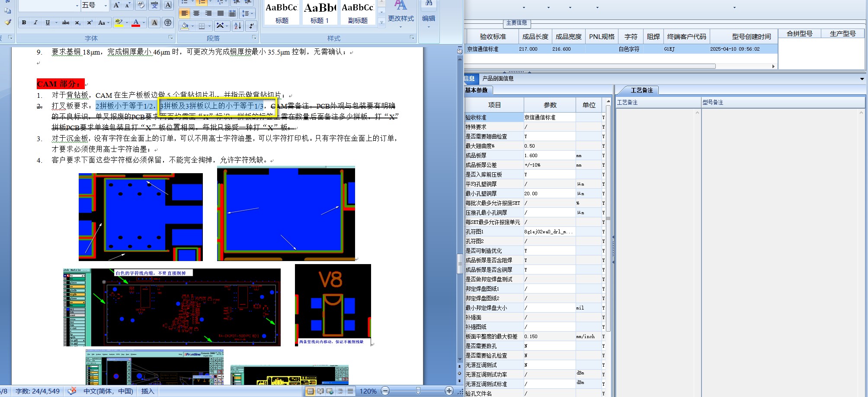This screenshot has height=397, width=868.
Task: Switch to Web Layout view
Action: [330, 391]
